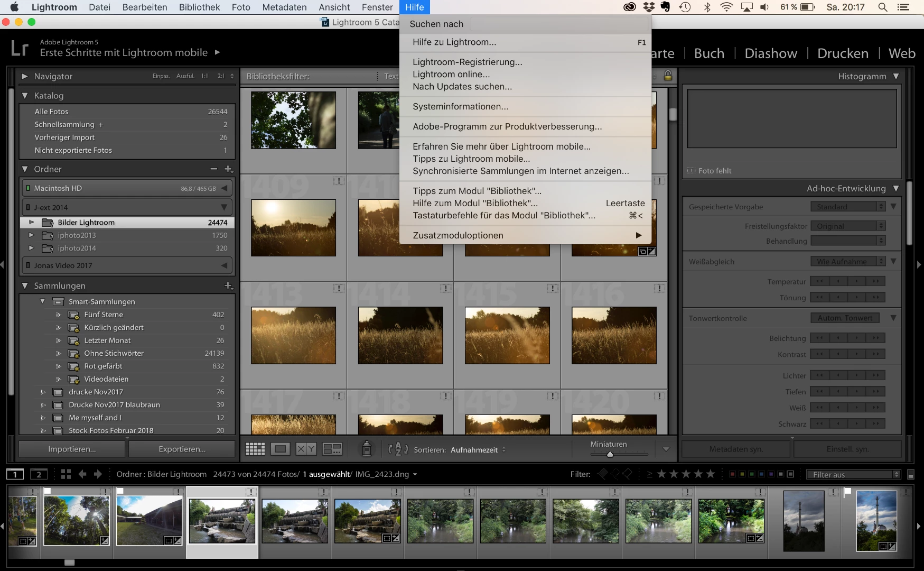Switch to grid view in the toolbar
This screenshot has width=924, height=571.
255,449
